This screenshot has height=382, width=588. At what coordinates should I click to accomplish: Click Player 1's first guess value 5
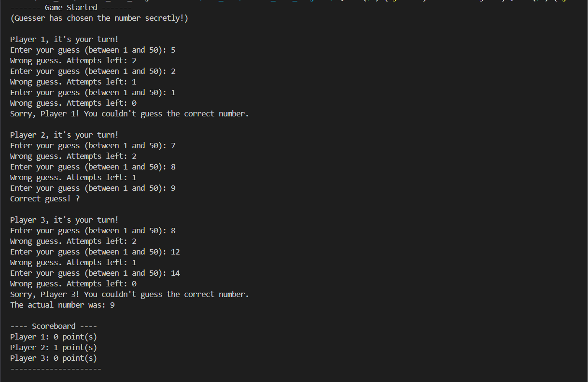click(x=173, y=50)
